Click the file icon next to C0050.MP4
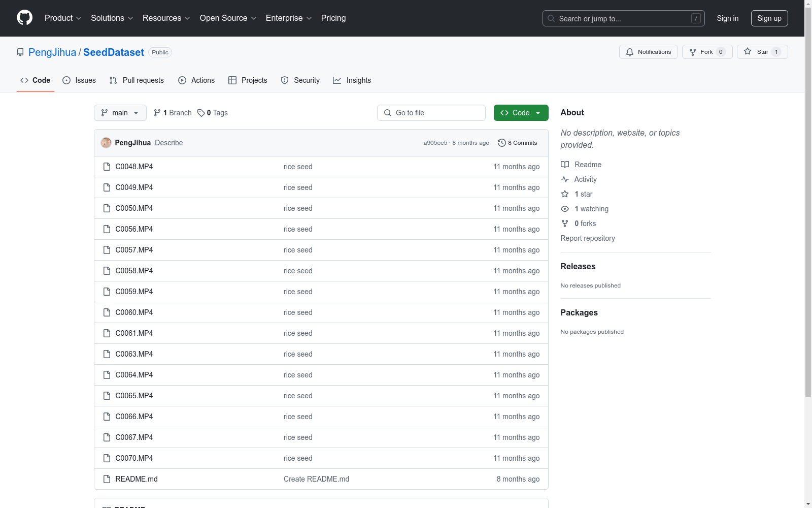812x508 pixels. tap(107, 208)
